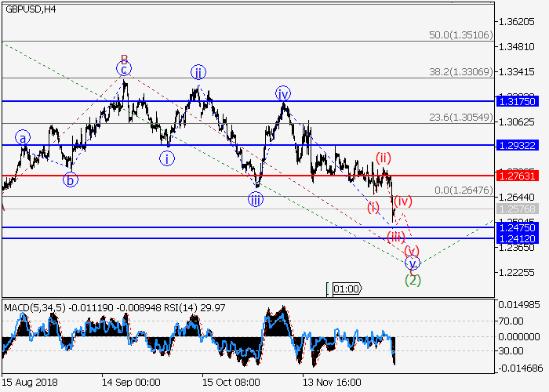Click the 70.00 RSI level label
The height and width of the screenshot is (392, 549).
[511, 321]
